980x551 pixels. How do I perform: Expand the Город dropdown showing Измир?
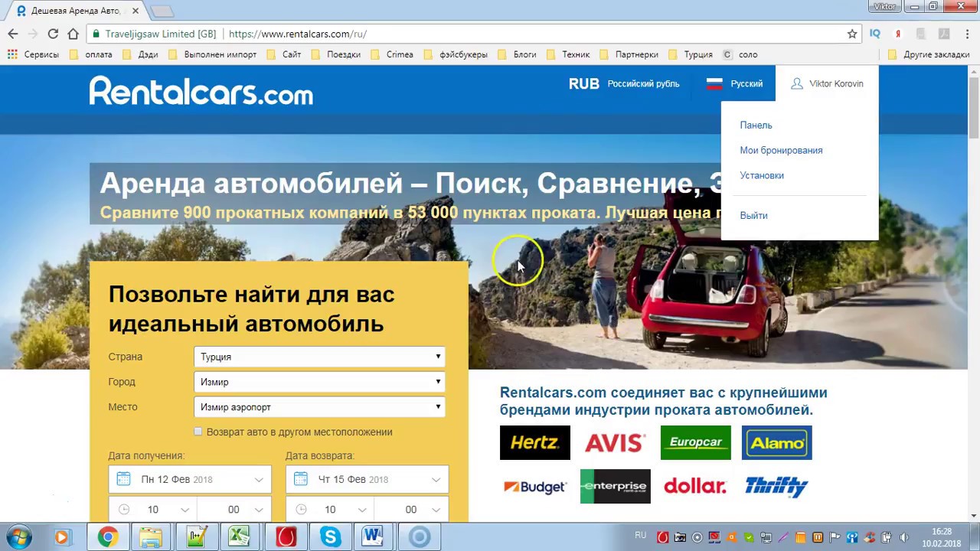click(320, 382)
